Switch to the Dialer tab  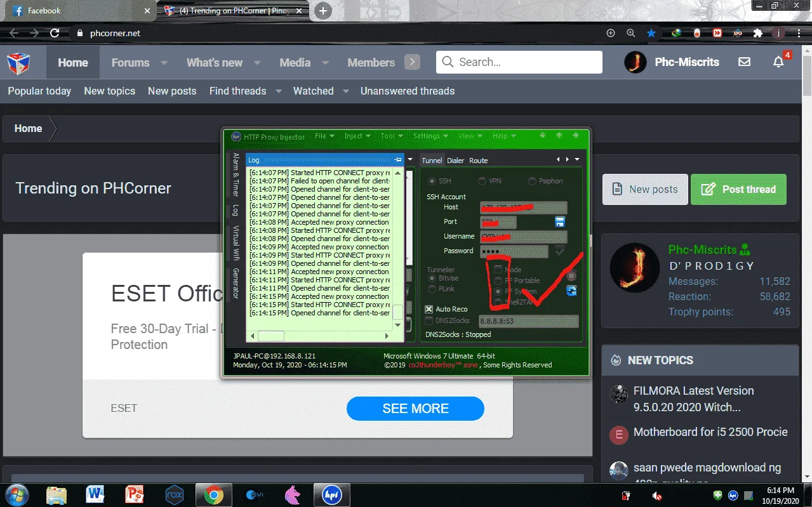point(455,161)
